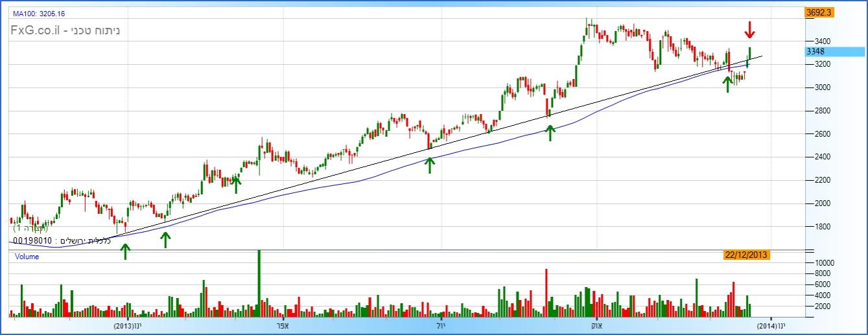Viewport: 868px width, 335px height.
Task: Select the second green arrow from left
Action: tap(165, 240)
